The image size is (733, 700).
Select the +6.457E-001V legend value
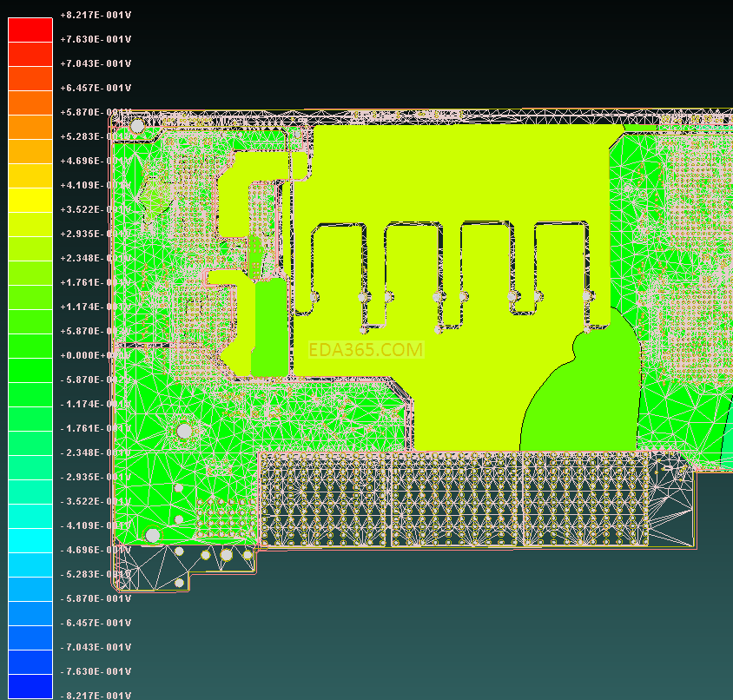(96, 88)
